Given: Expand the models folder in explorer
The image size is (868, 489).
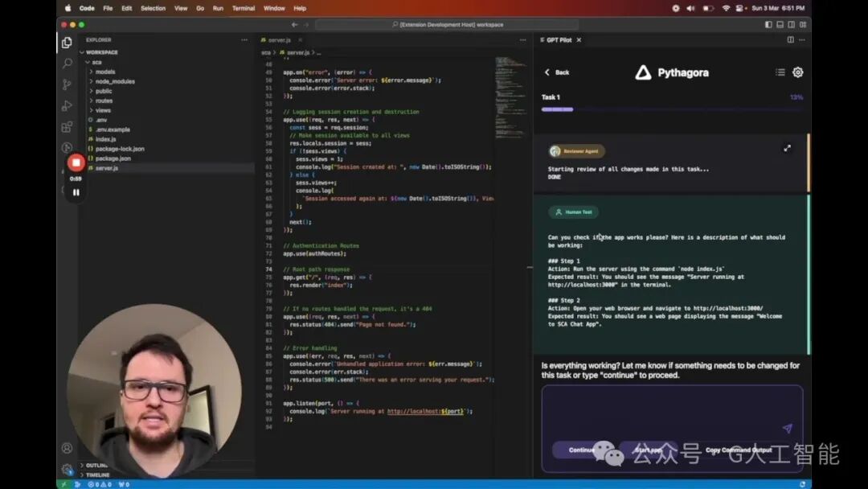Looking at the screenshot, I should pos(105,72).
